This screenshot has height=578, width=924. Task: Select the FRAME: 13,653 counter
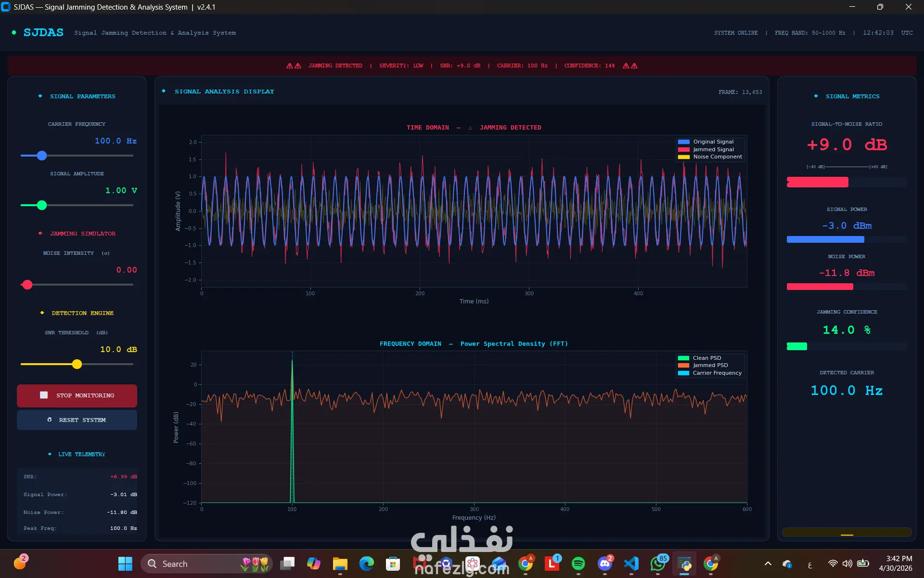point(740,92)
